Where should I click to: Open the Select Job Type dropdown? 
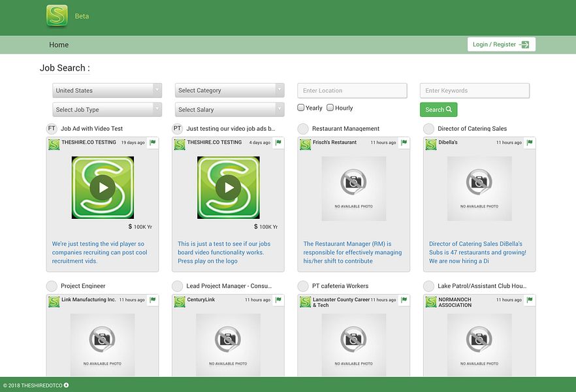tap(107, 110)
